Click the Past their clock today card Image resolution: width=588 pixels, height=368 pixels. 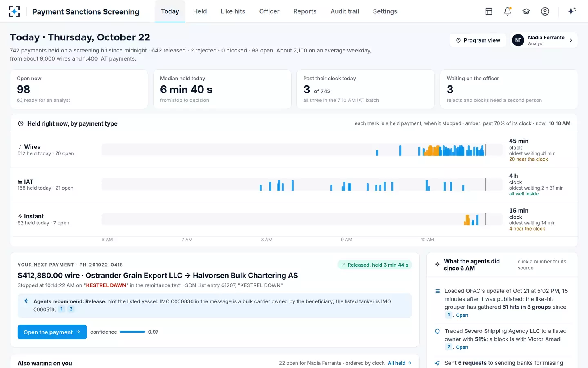[365, 89]
